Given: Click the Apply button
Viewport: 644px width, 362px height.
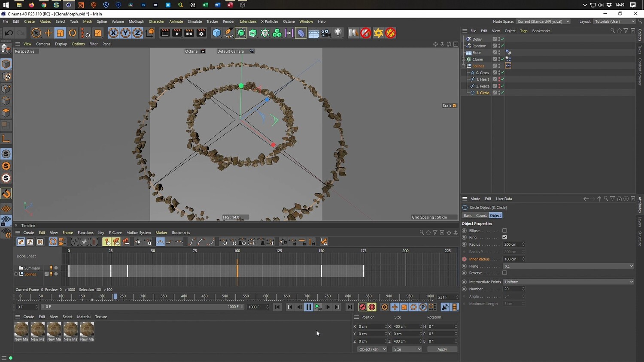Looking at the screenshot, I should click(x=442, y=349).
